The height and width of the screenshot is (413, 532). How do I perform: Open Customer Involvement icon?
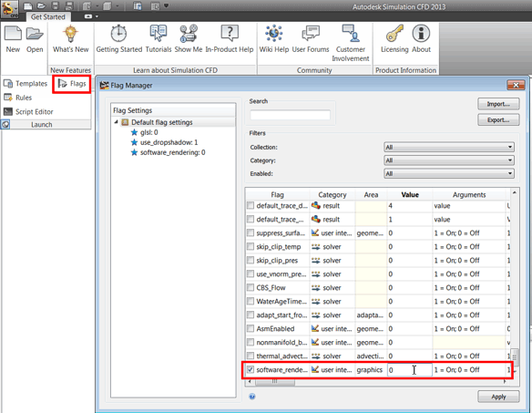[351, 34]
